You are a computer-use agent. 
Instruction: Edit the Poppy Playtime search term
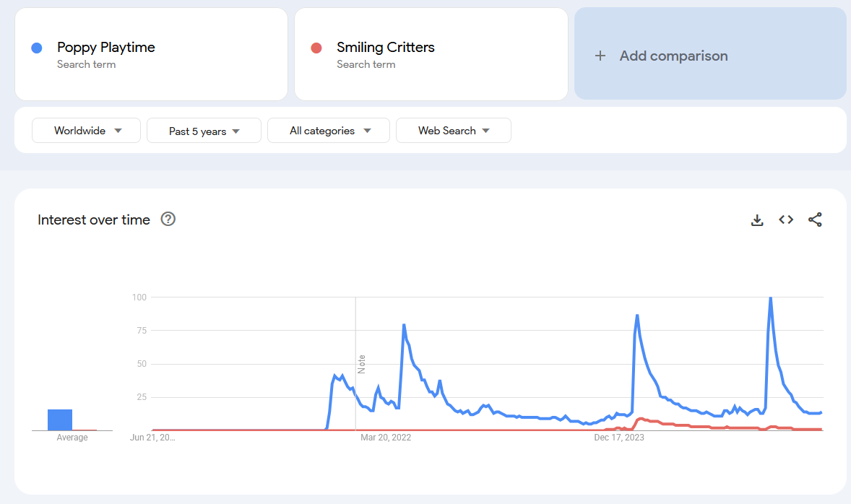coord(152,54)
